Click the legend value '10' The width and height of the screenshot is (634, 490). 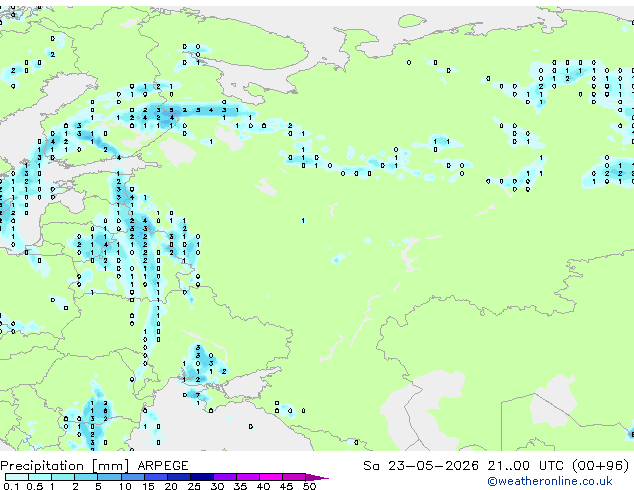click(125, 486)
